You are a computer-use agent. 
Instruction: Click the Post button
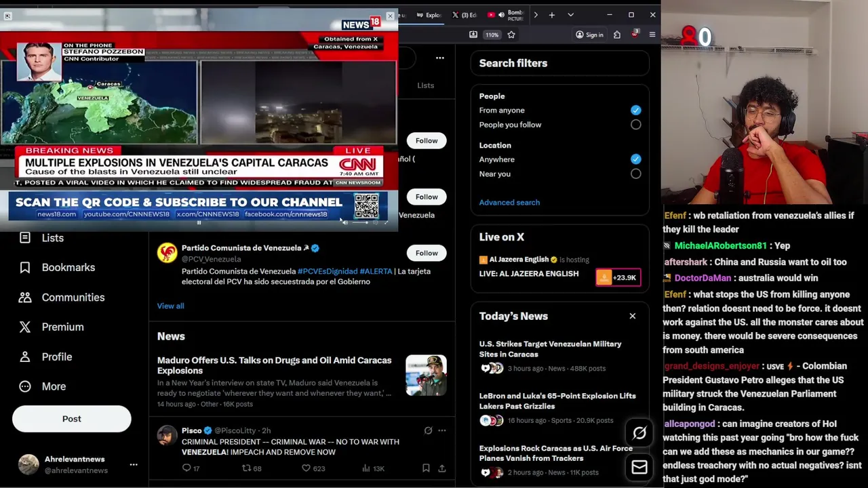pos(71,419)
